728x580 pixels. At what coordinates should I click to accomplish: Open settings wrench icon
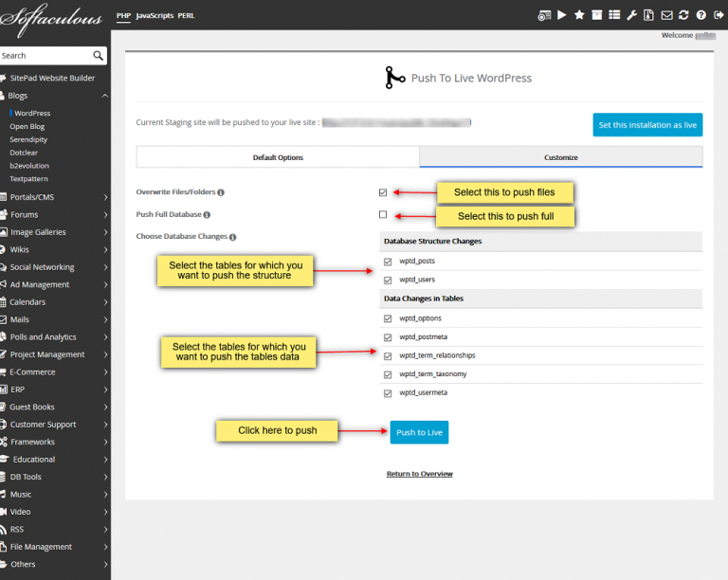(631, 15)
